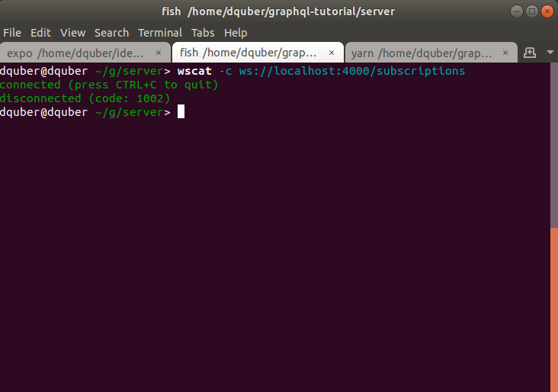The width and height of the screenshot is (558, 392).
Task: Open the Search menu
Action: (x=111, y=33)
